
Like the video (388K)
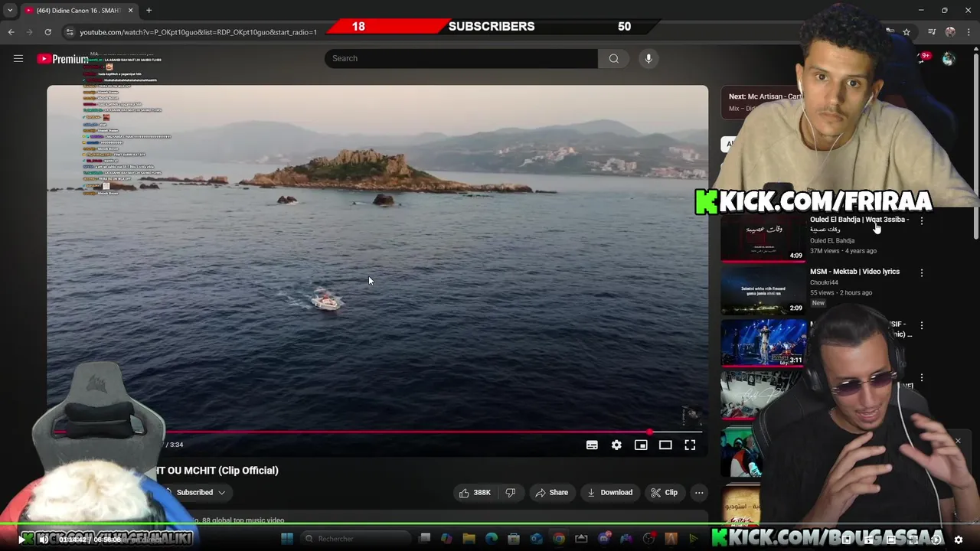(x=475, y=493)
